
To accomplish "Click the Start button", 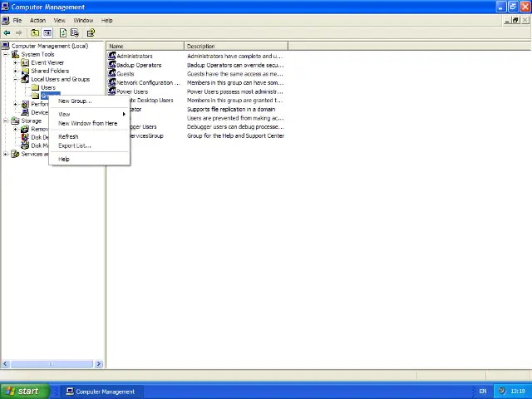I will pyautogui.click(x=25, y=392).
